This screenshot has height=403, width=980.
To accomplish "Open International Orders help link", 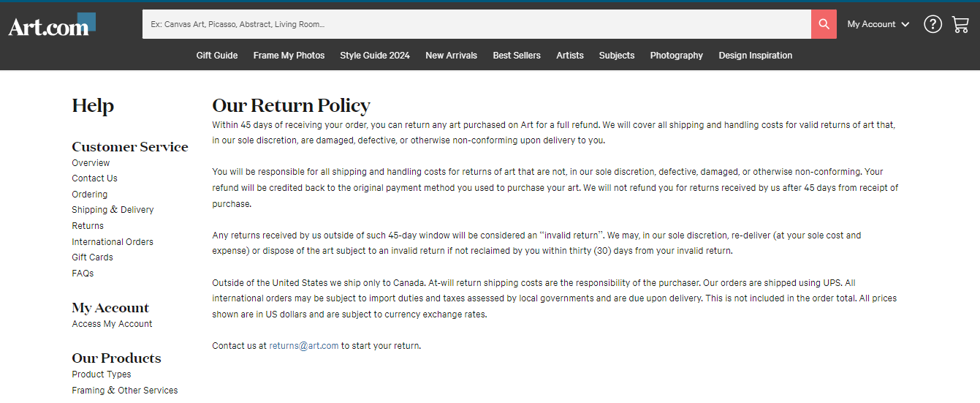I will 113,242.
